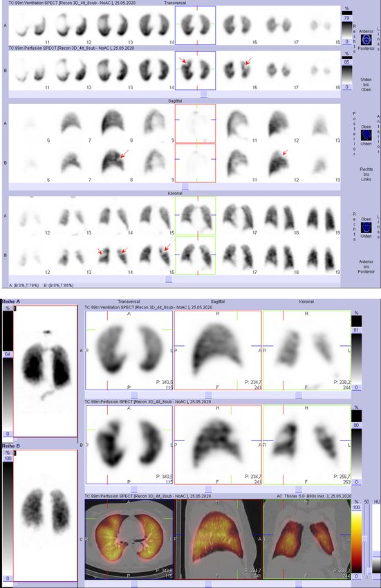Image resolution: width=381 pixels, height=588 pixels.
Task: Select the highlighted ventilation transversal slice 15
Action: (196, 25)
